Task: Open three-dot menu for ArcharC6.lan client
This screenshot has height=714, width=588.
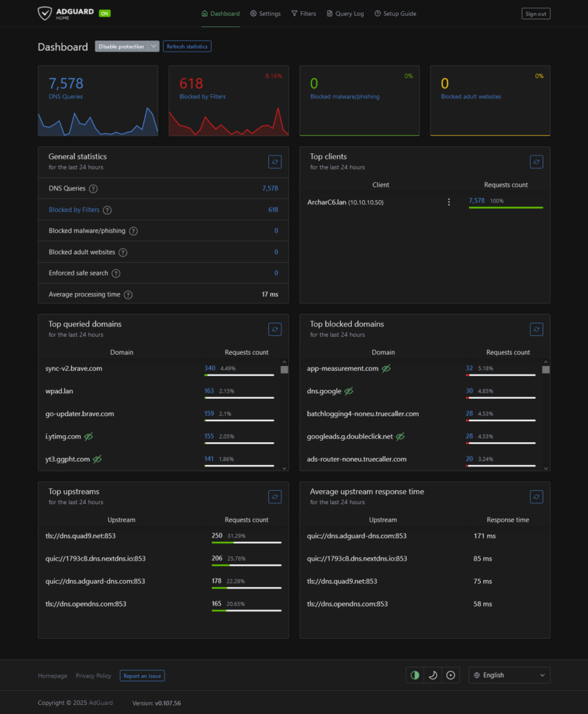Action: click(x=449, y=202)
